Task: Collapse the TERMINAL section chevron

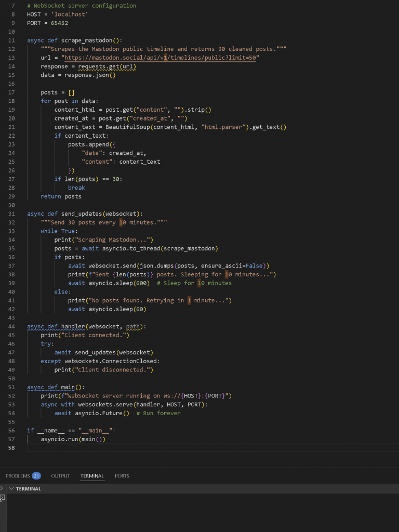Action: tap(11, 488)
